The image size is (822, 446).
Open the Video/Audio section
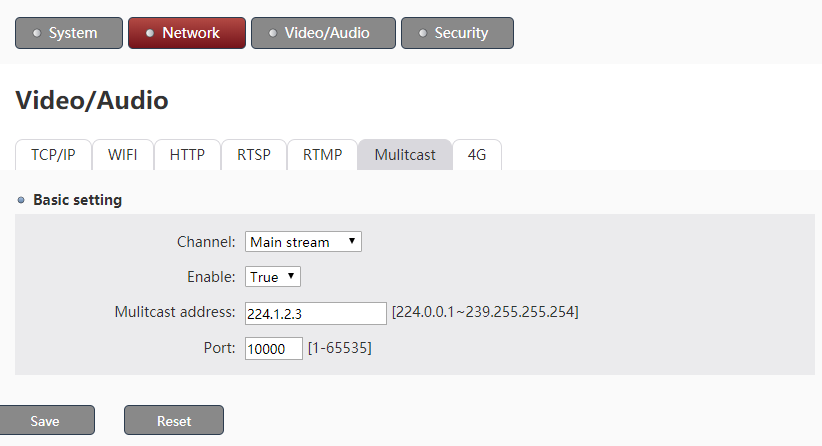323,33
